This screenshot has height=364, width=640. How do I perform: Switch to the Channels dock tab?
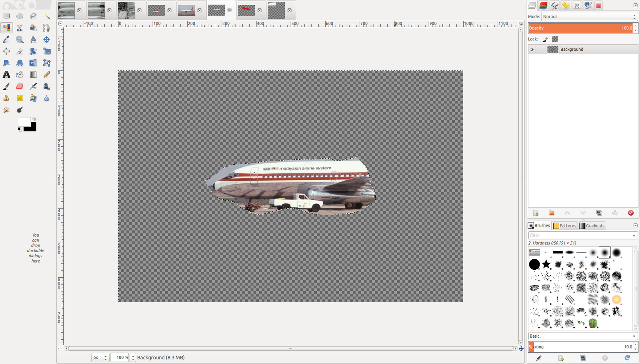pyautogui.click(x=543, y=5)
